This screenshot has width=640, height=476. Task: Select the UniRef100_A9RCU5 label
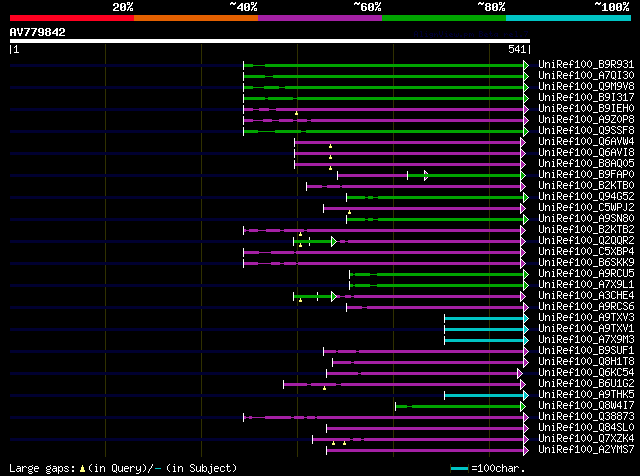pos(586,274)
